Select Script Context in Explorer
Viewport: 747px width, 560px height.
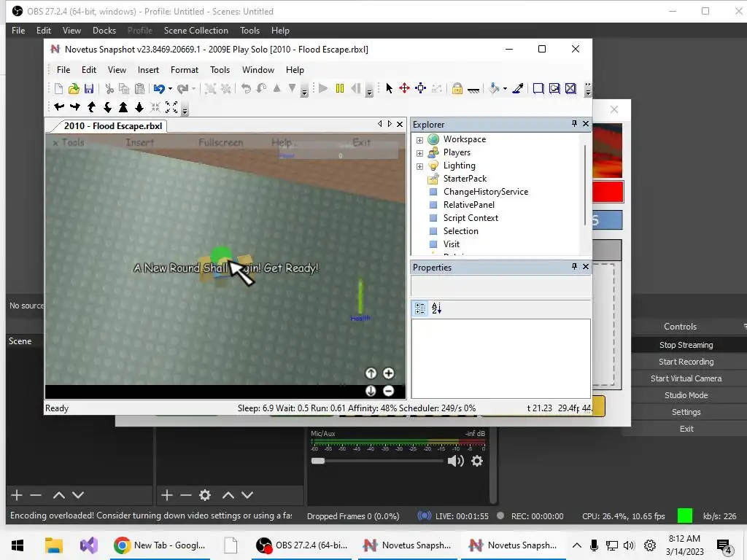(471, 218)
